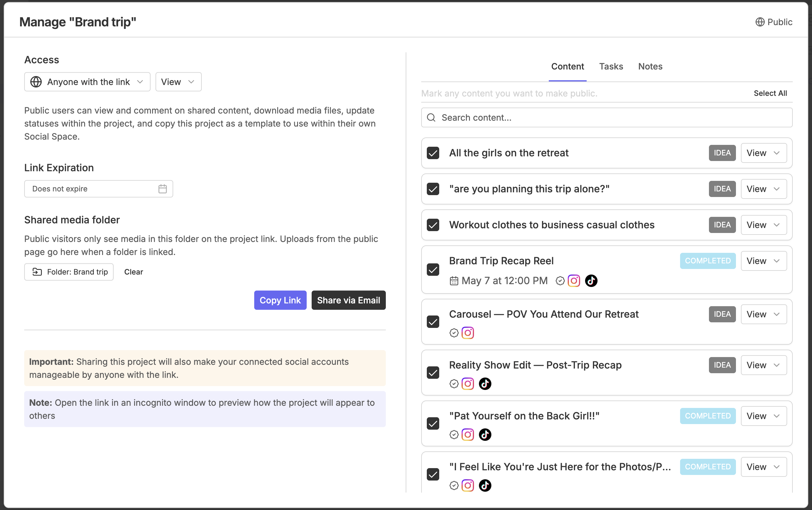Click IDEA badge on Carousel POV item
Viewport: 812px width, 510px height.
coord(722,315)
